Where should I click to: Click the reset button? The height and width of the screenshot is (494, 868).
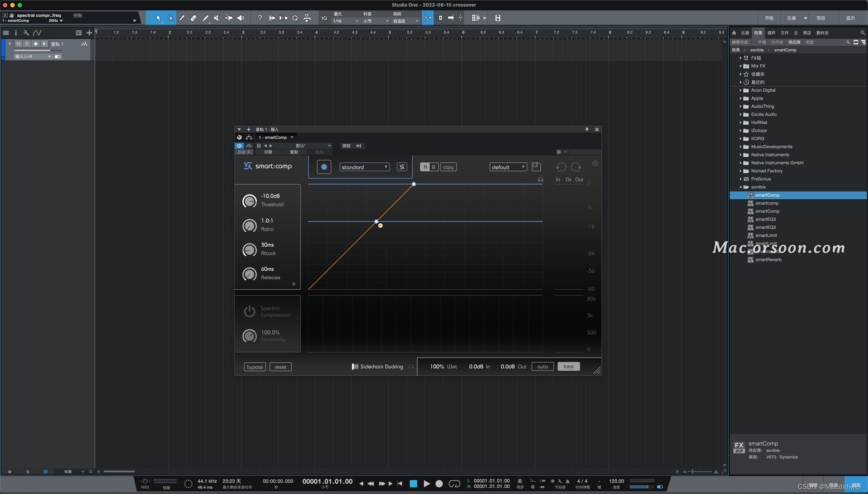click(x=280, y=367)
